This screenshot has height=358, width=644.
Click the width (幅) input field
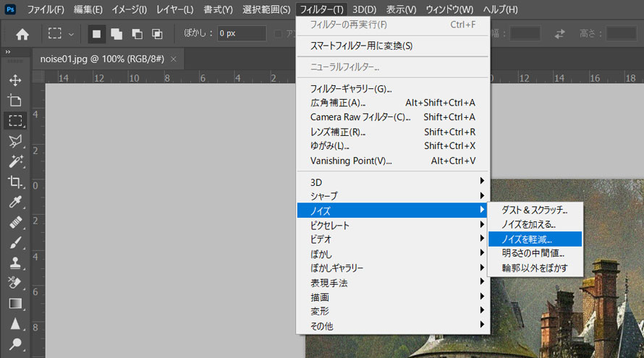[x=525, y=33]
